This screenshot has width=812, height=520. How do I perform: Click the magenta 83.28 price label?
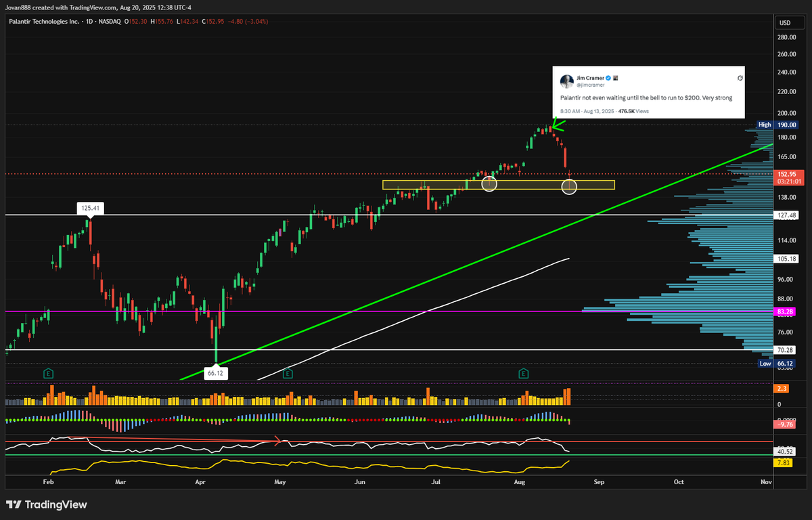(785, 312)
